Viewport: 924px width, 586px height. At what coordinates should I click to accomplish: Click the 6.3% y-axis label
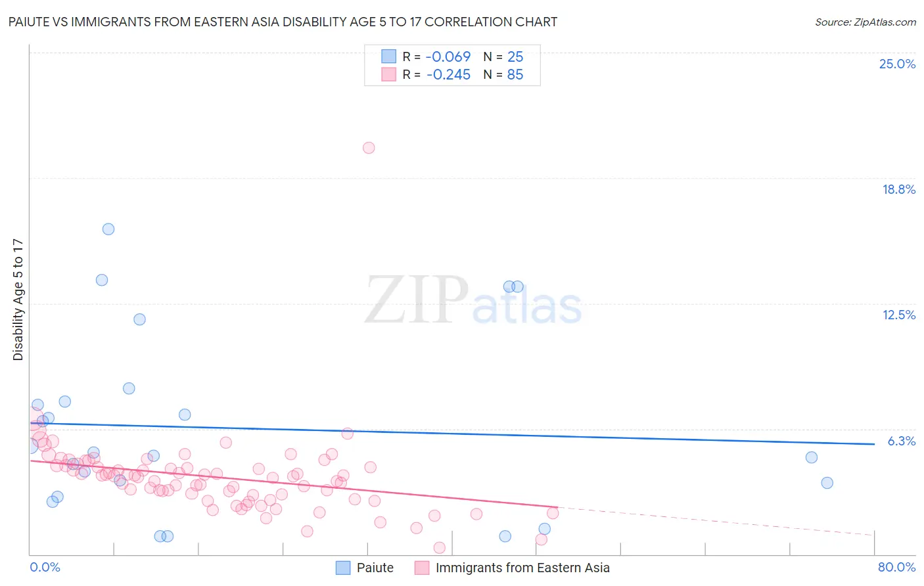(x=902, y=441)
